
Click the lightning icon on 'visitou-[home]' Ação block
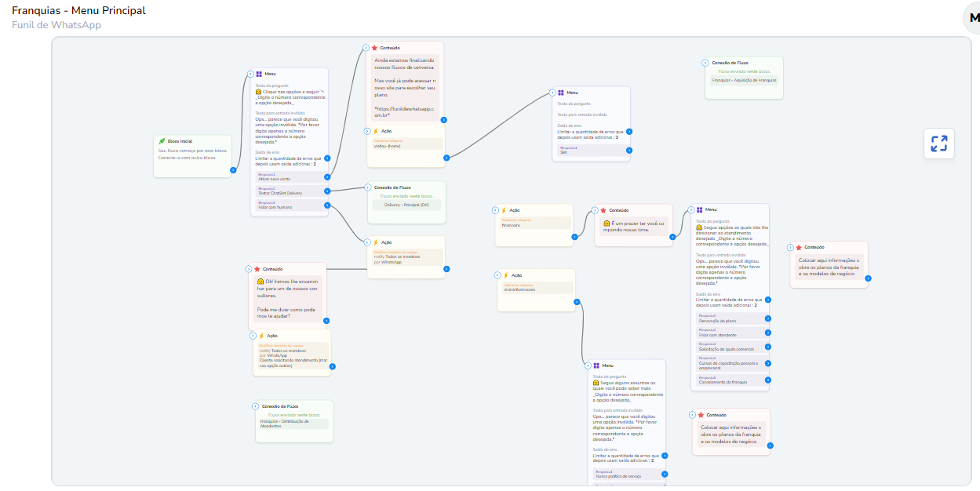click(x=376, y=131)
